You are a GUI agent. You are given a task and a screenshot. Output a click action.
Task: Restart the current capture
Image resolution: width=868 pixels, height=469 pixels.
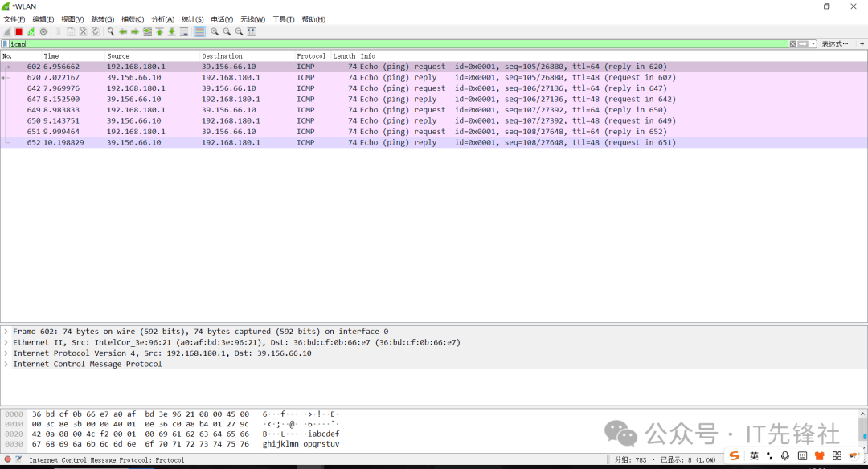31,31
